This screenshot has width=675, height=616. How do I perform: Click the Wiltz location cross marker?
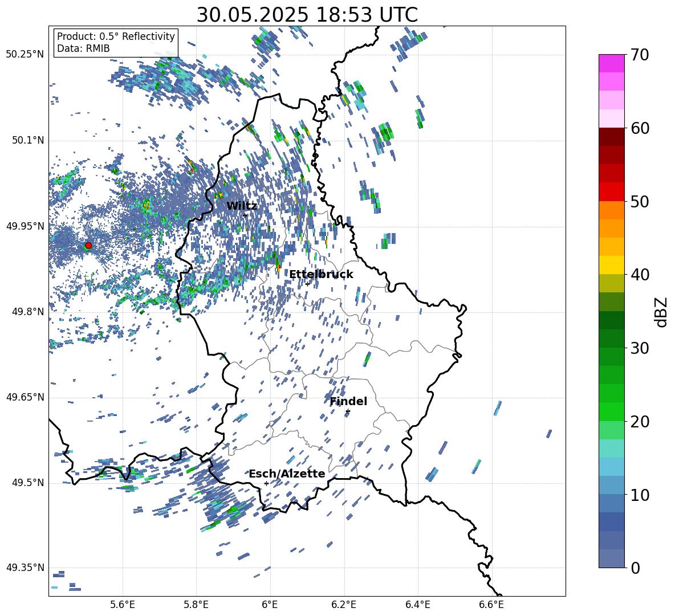(x=245, y=215)
